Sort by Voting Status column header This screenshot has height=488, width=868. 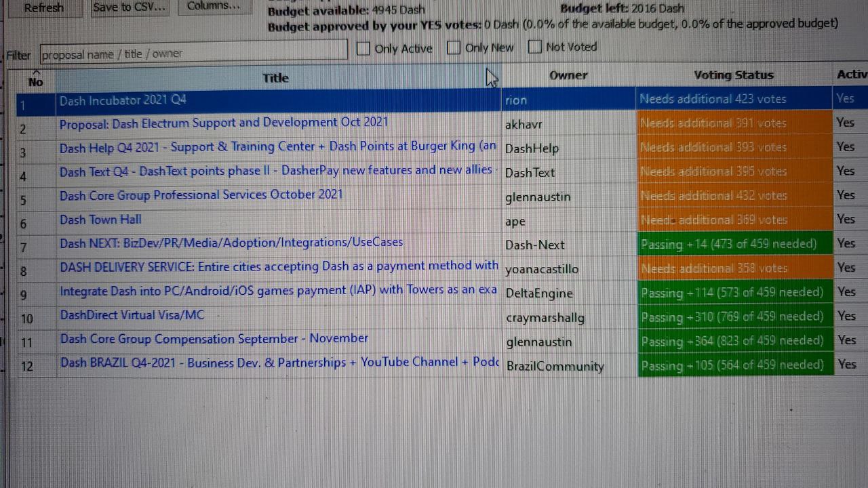[x=734, y=75]
